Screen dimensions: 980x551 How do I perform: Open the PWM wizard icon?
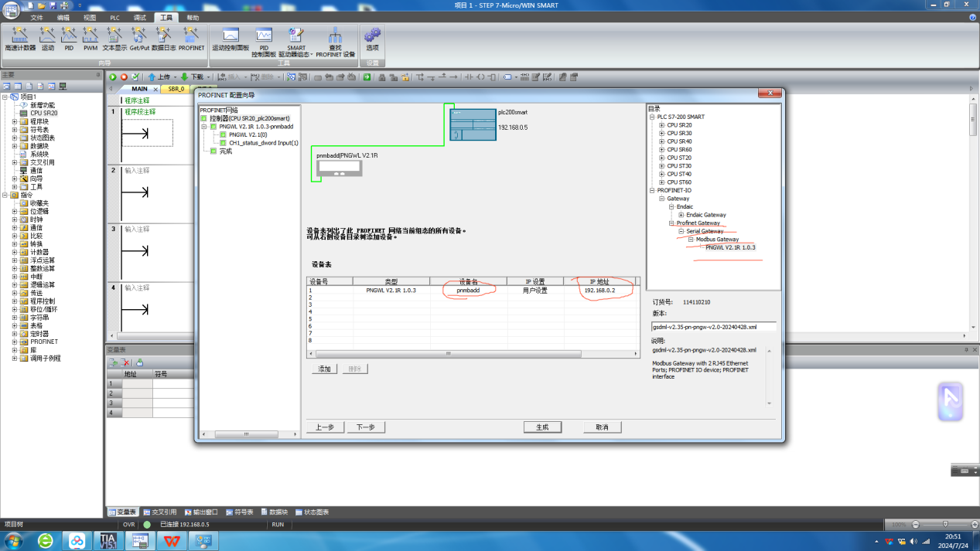click(90, 39)
